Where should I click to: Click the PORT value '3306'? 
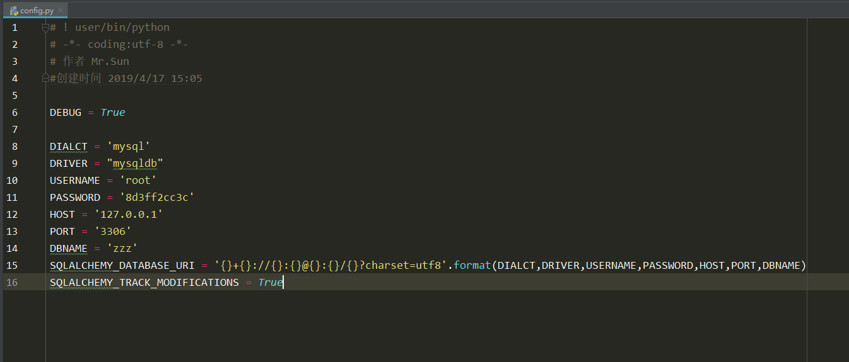click(x=113, y=232)
